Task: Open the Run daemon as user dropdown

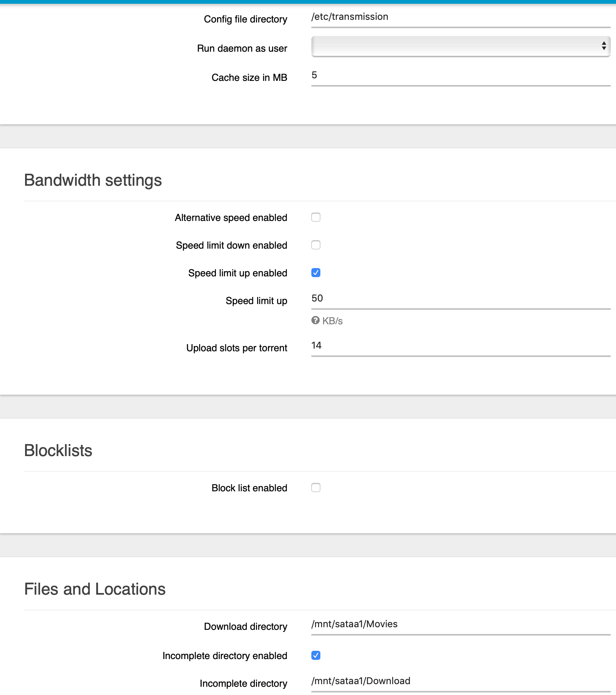Action: 461,46
